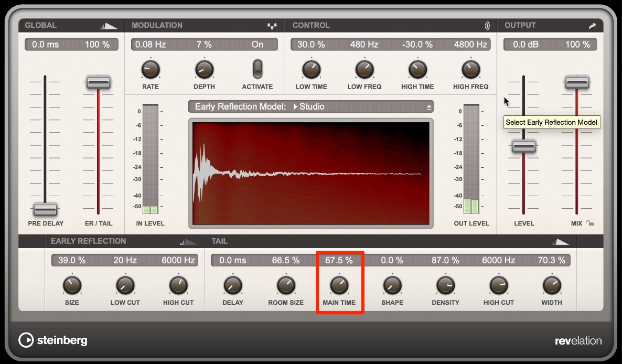Image resolution: width=622 pixels, height=364 pixels.
Task: Click the ER / Tail fader handle
Action: [x=99, y=82]
